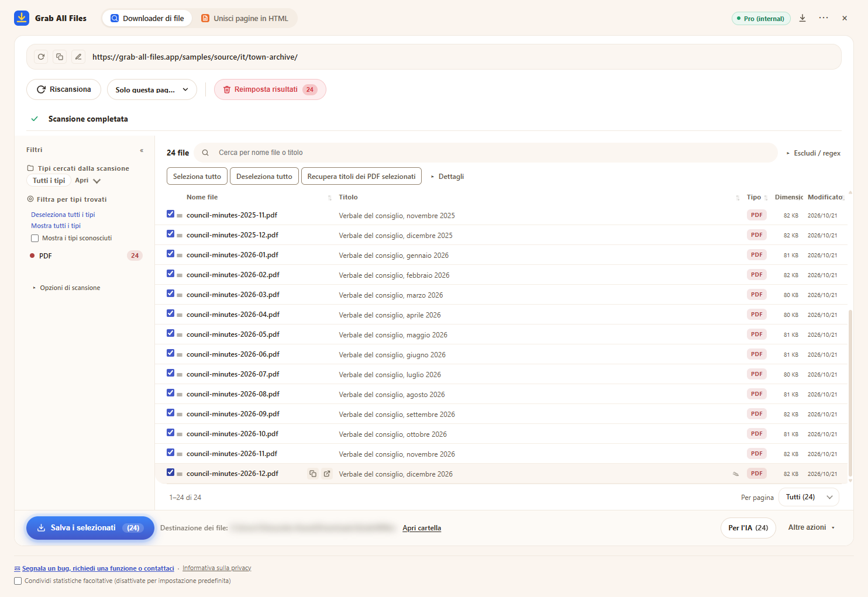The height and width of the screenshot is (597, 868).
Task: Click the search magnifier icon
Action: click(x=205, y=153)
